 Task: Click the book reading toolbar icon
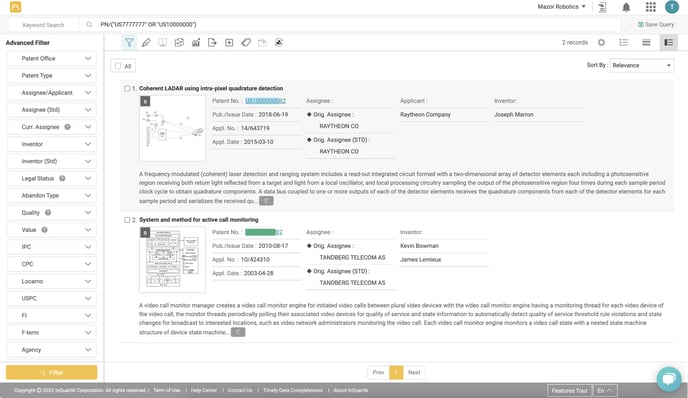pos(162,43)
